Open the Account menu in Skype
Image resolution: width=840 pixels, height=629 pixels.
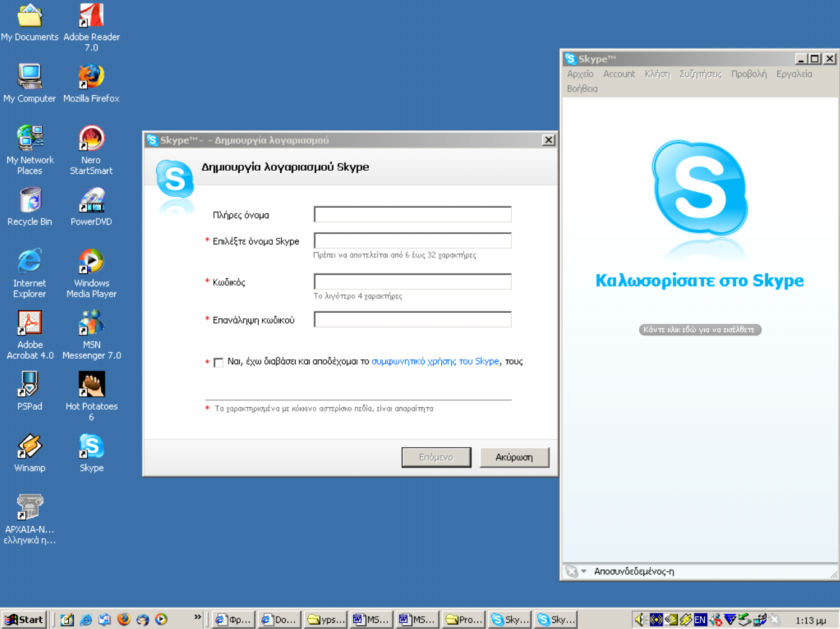[x=619, y=74]
